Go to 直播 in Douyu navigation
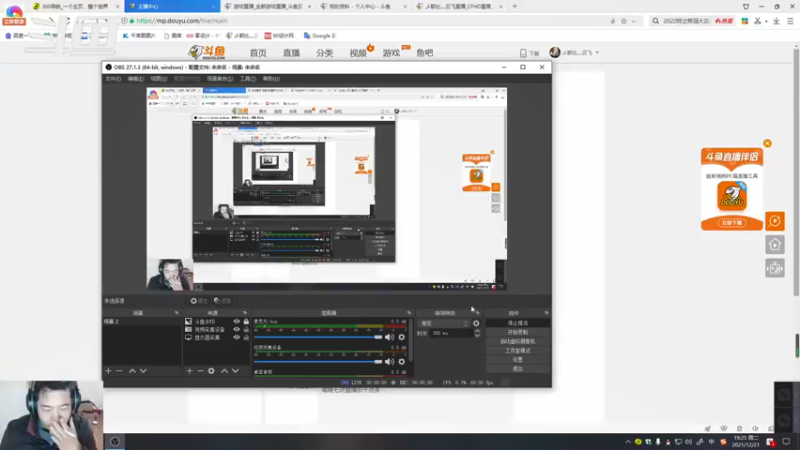Screen dimensions: 800x450 [291, 53]
